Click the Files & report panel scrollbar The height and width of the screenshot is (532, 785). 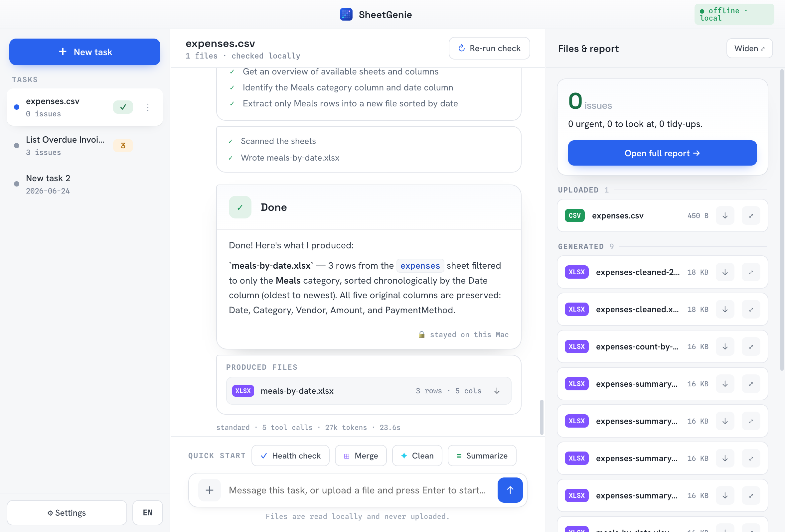click(x=782, y=219)
